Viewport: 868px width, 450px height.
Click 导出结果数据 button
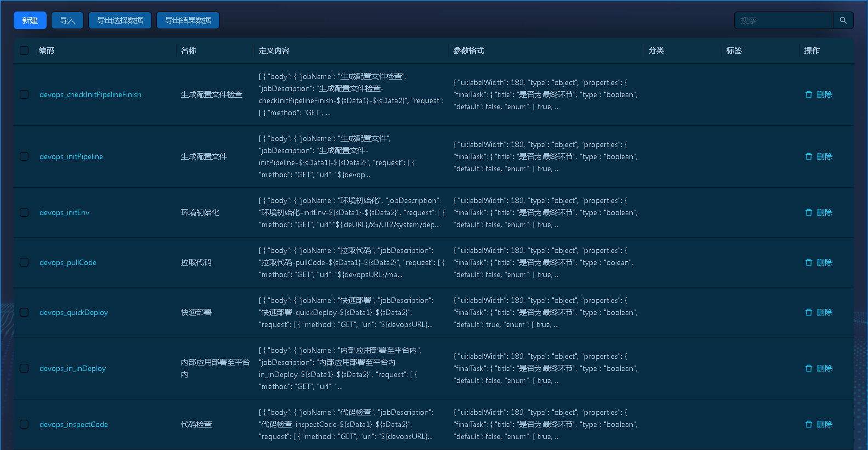[x=188, y=20]
